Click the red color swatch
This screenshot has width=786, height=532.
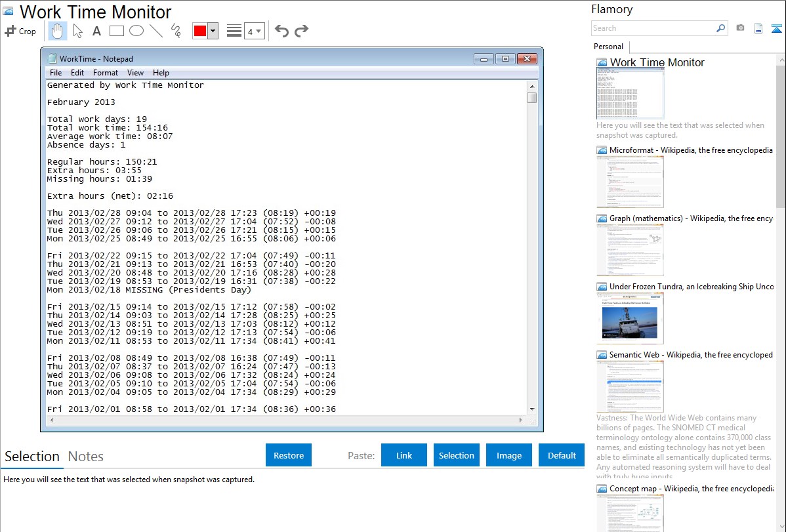pos(200,31)
